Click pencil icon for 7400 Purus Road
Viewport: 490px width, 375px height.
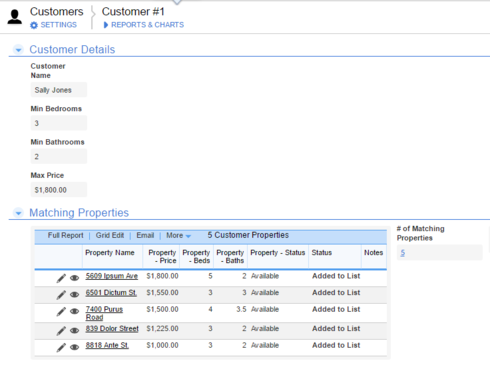click(x=61, y=311)
